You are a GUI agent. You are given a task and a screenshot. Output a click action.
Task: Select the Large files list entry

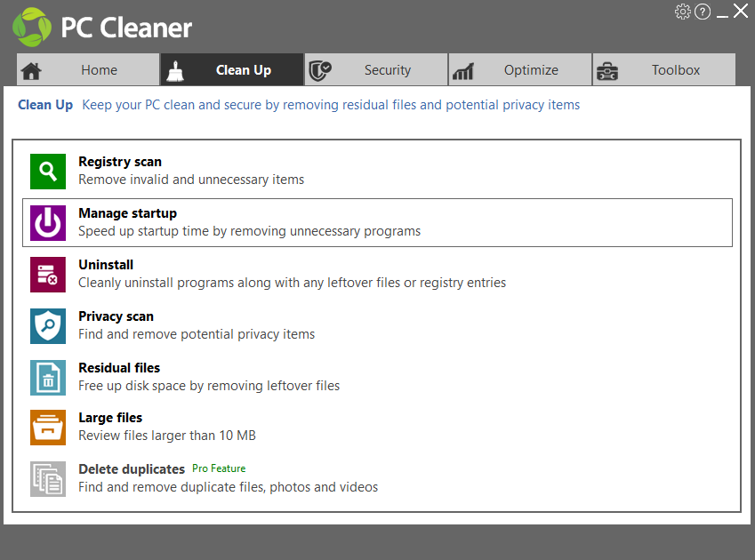(377, 428)
